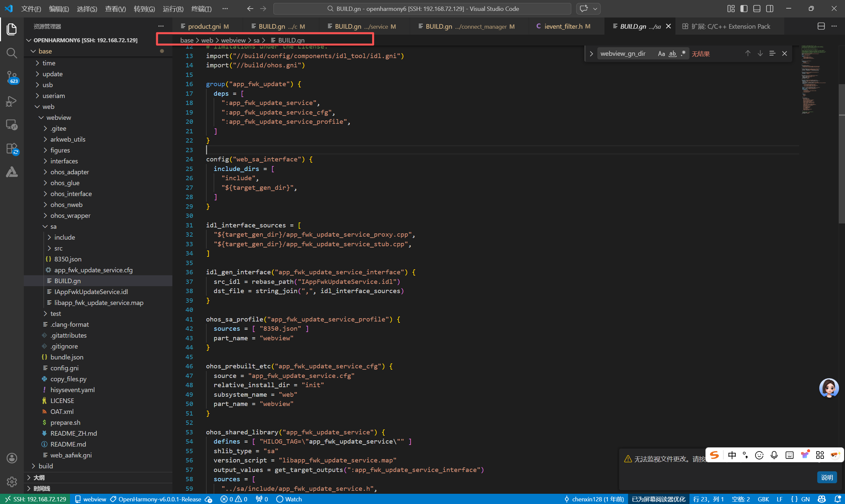845x504 pixels.
Task: Toggle Match Whole Word in find widget
Action: 672,54
